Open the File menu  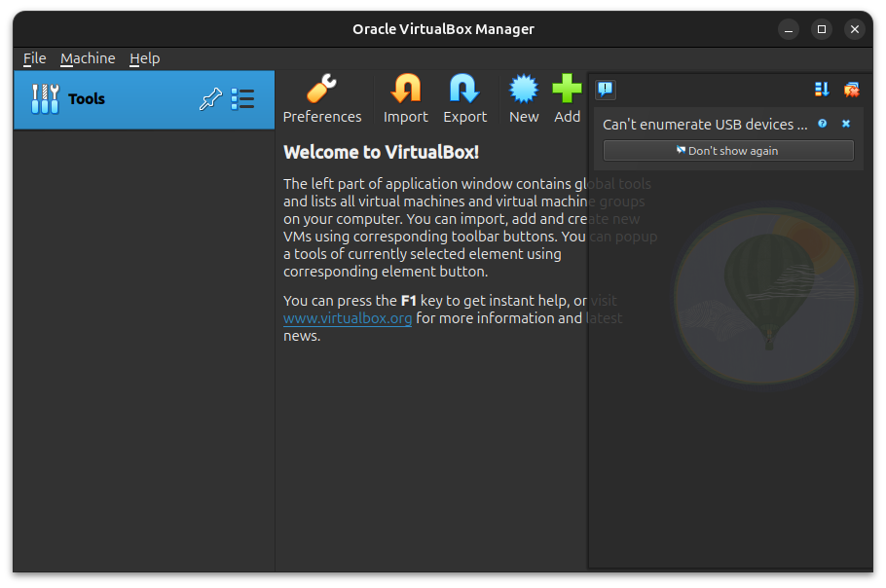tap(34, 58)
